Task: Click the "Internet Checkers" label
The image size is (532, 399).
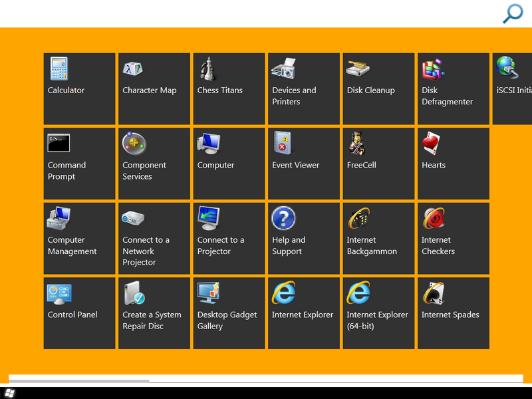Action: coord(438,245)
